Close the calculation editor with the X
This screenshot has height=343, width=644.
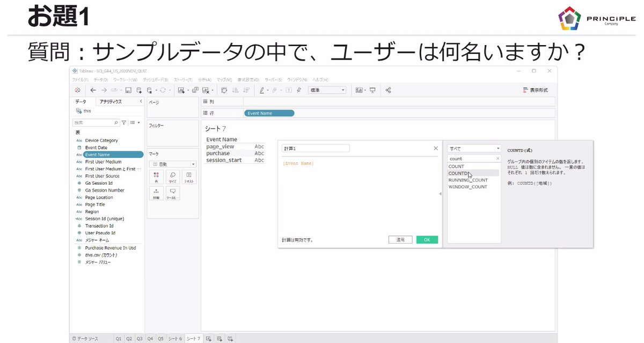(436, 148)
